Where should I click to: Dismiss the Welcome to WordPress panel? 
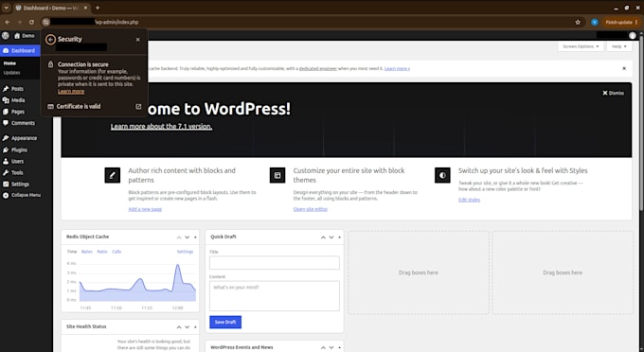click(613, 93)
